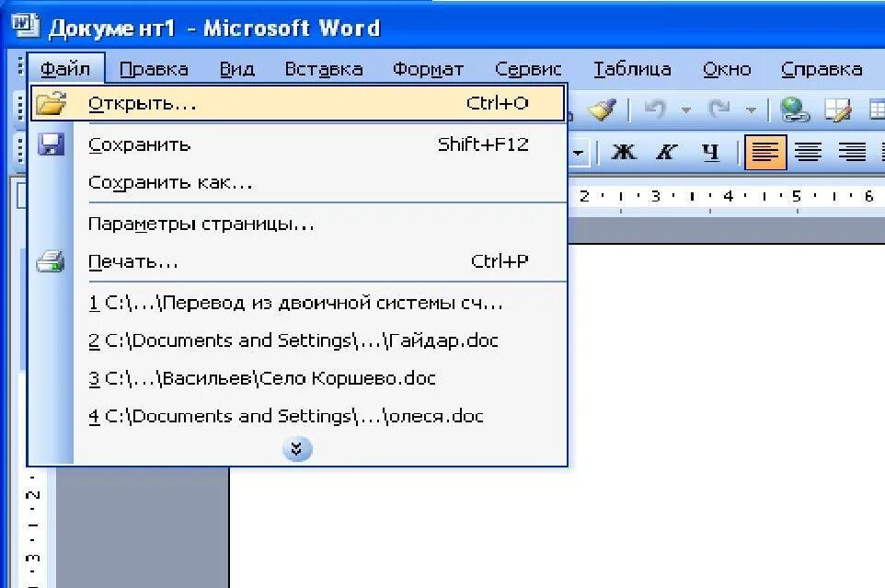The image size is (885, 588).
Task: Open the Правка menu
Action: coord(154,69)
